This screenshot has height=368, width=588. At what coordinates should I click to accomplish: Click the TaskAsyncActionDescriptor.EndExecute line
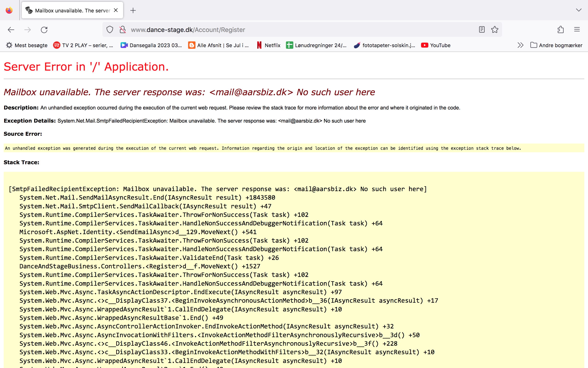pos(181,292)
